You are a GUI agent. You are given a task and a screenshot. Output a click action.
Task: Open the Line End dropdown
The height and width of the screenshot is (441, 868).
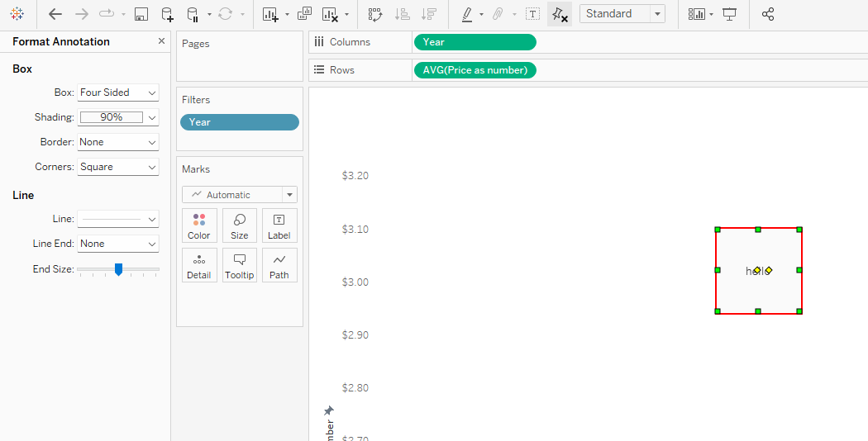(x=118, y=244)
